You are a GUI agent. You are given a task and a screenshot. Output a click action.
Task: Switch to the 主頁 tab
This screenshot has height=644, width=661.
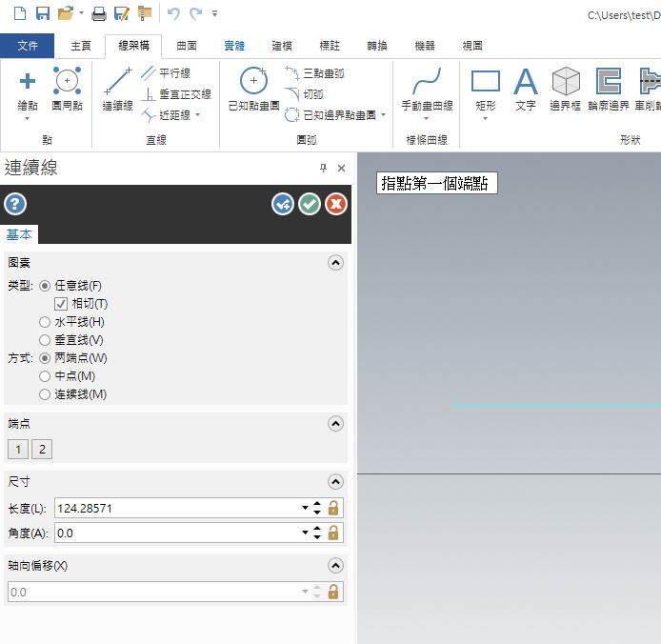pyautogui.click(x=81, y=46)
